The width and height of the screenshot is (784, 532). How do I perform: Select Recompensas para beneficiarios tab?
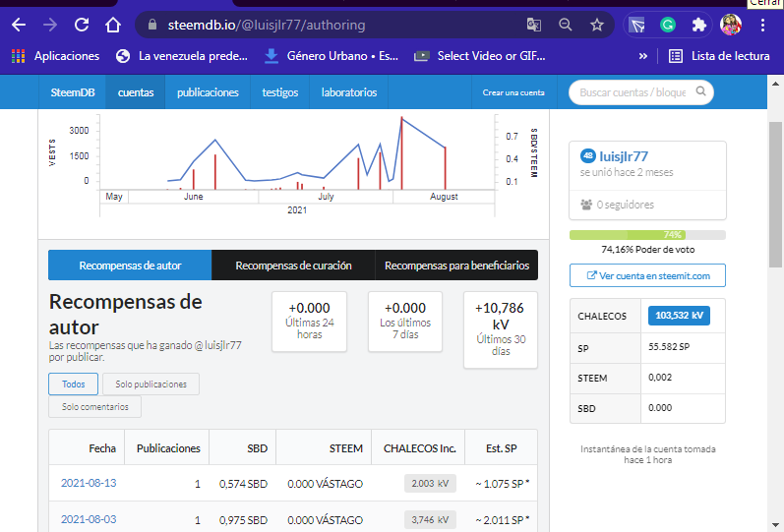pyautogui.click(x=456, y=265)
